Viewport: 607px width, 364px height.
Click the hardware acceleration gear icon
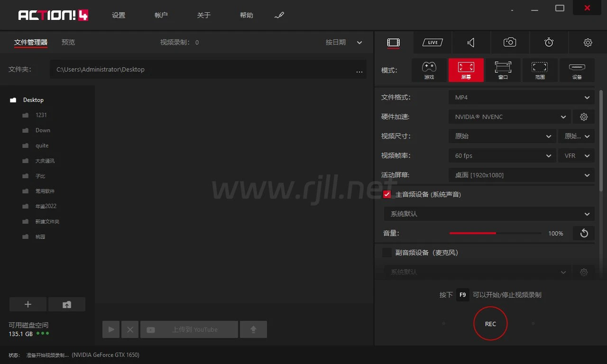click(x=584, y=117)
